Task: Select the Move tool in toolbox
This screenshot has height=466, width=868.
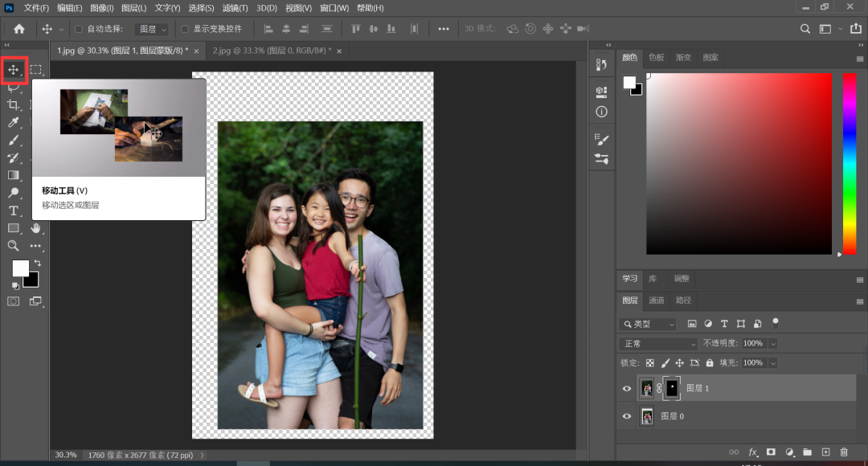Action: coord(14,70)
